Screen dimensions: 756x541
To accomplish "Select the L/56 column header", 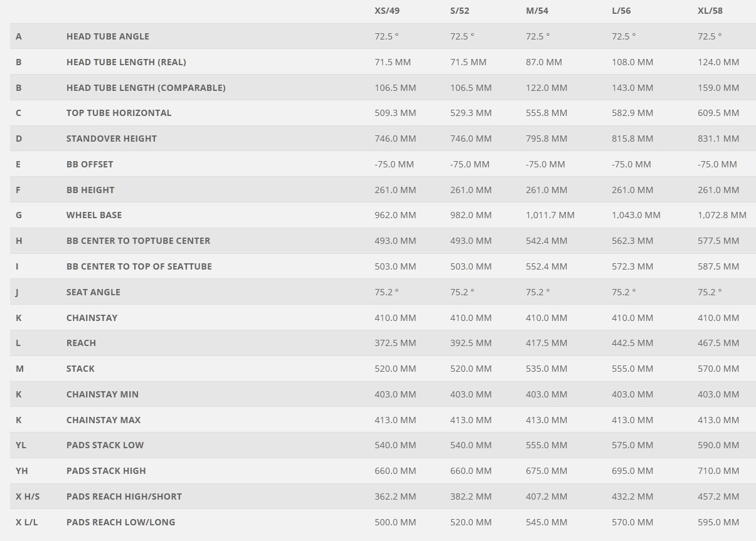I will coord(621,11).
